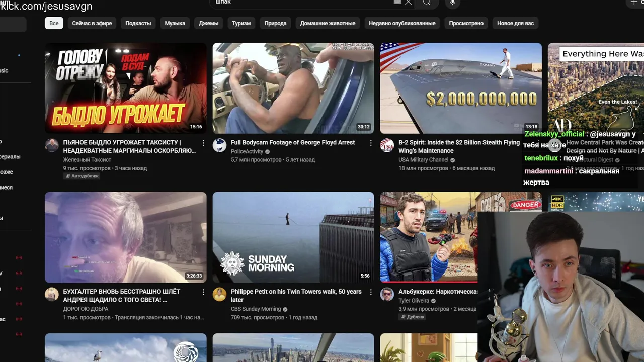Select the Все filter chip
Image resolution: width=644 pixels, height=362 pixels.
tap(54, 23)
